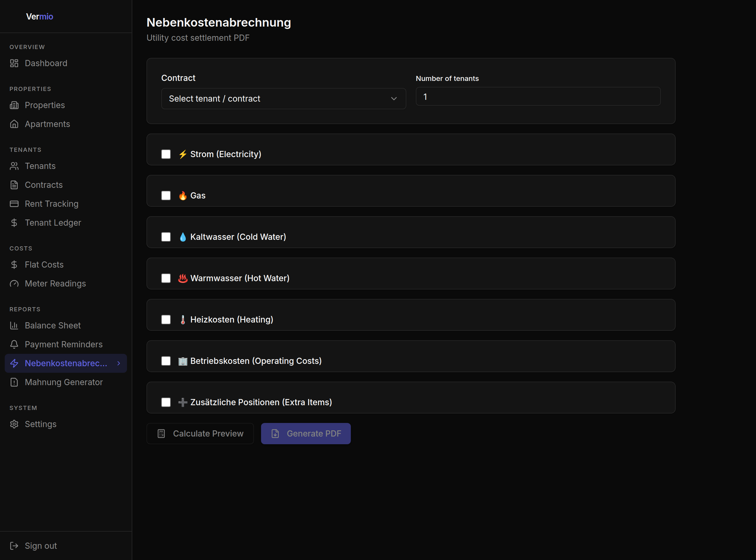Expand the Nebenkostenabrechnung chevron in sidebar

pyautogui.click(x=119, y=363)
